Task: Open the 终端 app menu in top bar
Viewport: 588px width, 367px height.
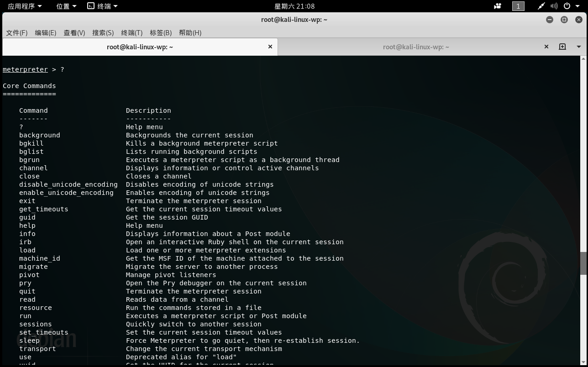Action: 103,6
